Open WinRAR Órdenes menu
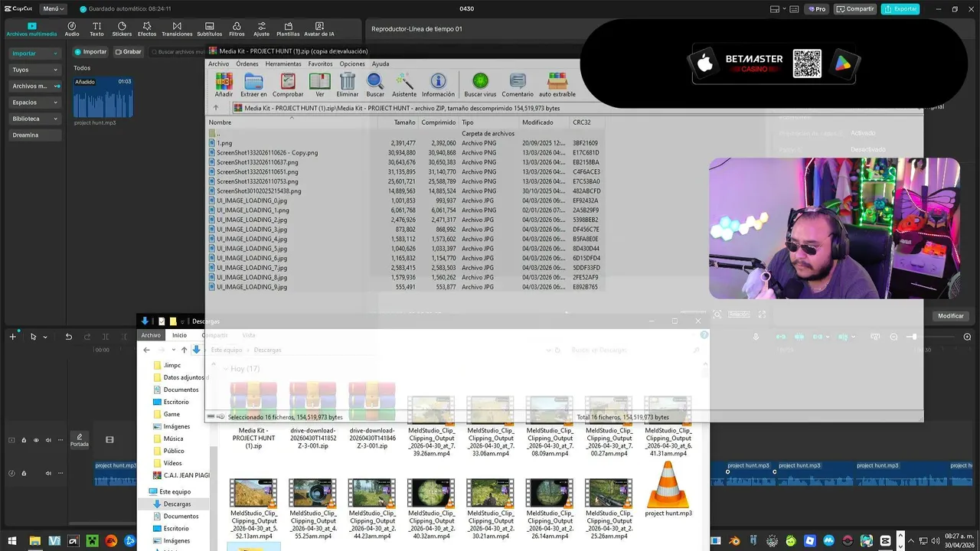This screenshot has height=551, width=980. coord(247,64)
